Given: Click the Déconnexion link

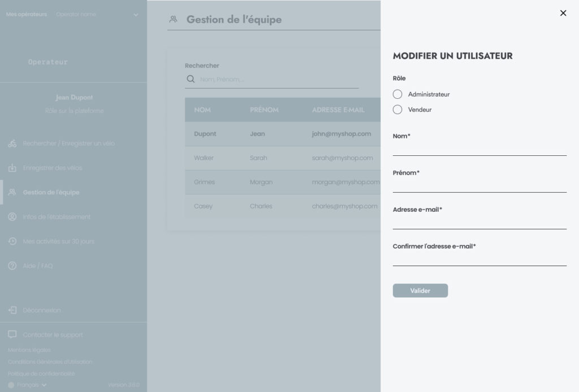Looking at the screenshot, I should [42, 311].
